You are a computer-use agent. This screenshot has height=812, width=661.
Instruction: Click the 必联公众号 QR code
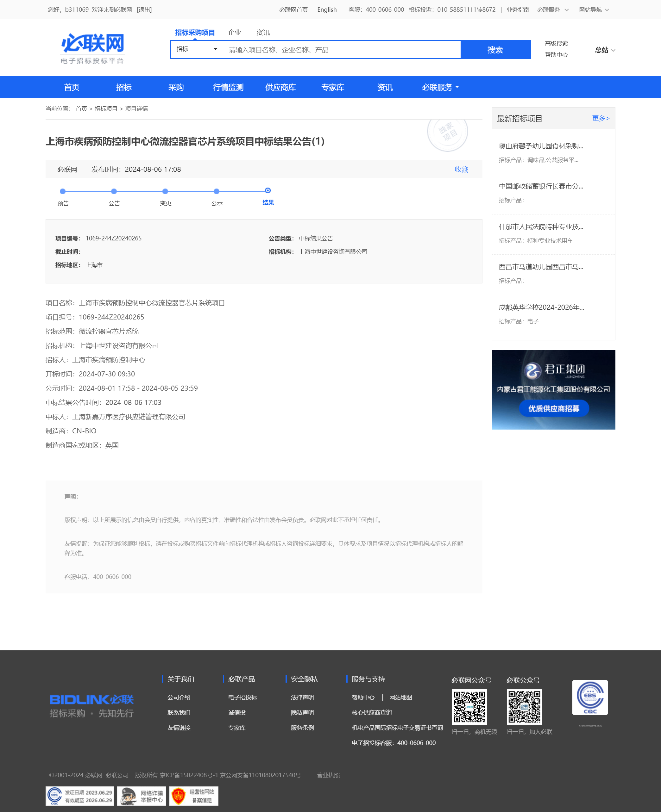[524, 706]
